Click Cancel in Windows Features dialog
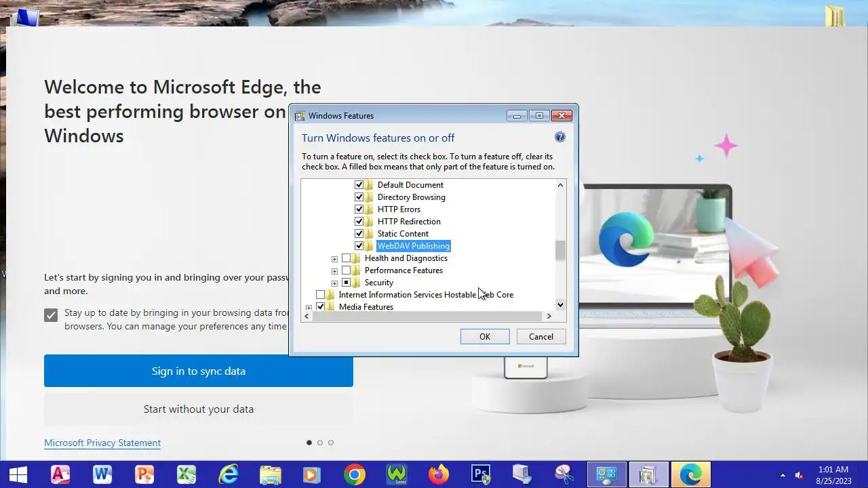The width and height of the screenshot is (868, 488). pos(541,337)
